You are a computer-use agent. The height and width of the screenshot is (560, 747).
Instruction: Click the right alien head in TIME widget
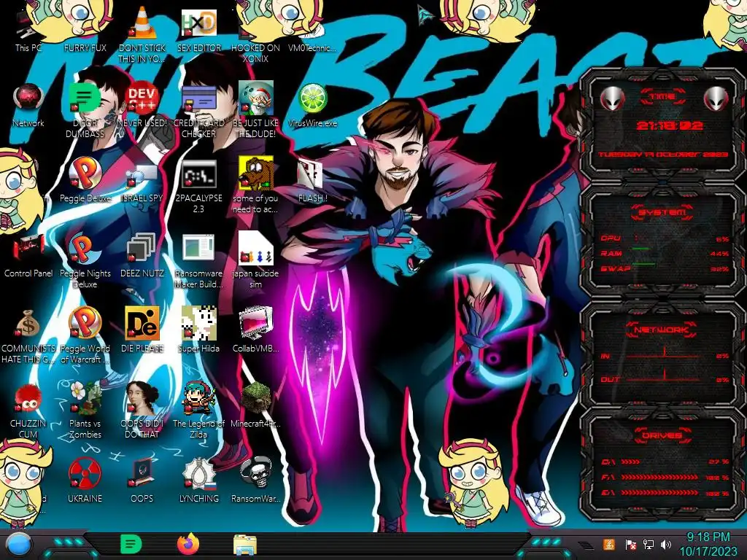pyautogui.click(x=716, y=99)
